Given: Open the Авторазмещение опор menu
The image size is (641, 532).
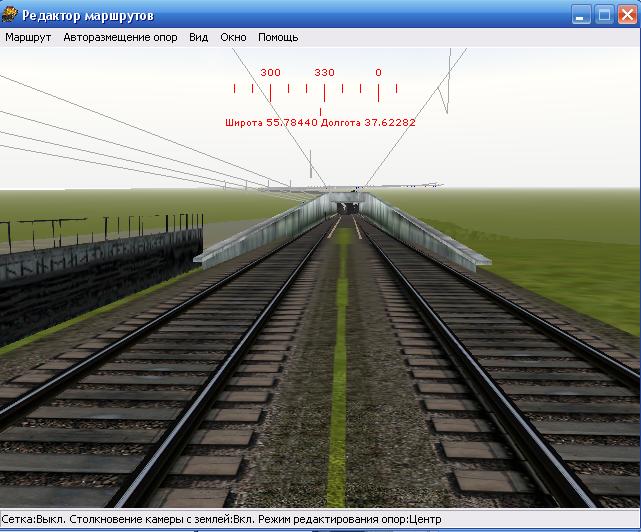Looking at the screenshot, I should click(120, 37).
